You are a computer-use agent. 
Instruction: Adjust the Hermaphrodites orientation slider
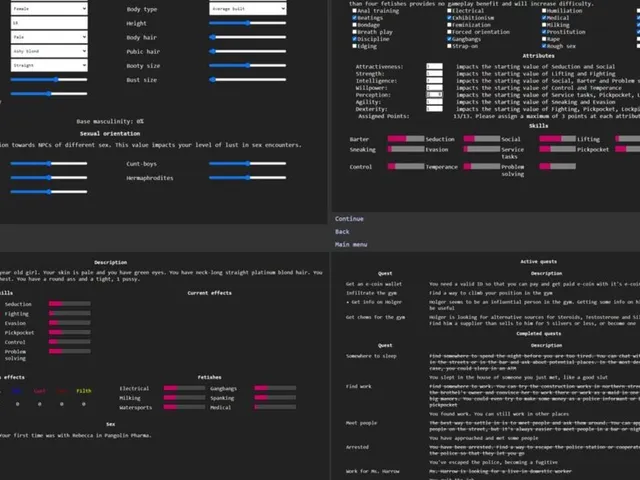coord(247,178)
